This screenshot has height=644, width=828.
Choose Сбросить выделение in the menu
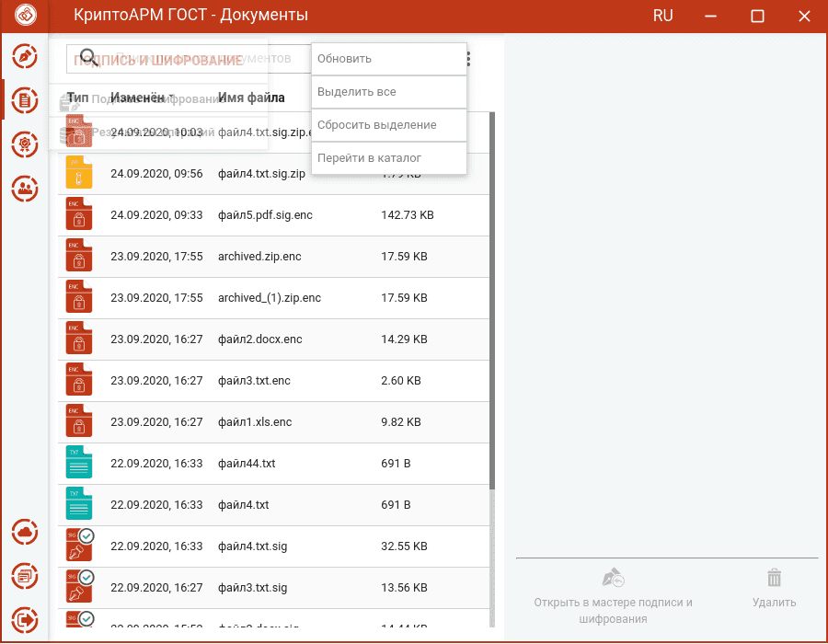point(389,125)
